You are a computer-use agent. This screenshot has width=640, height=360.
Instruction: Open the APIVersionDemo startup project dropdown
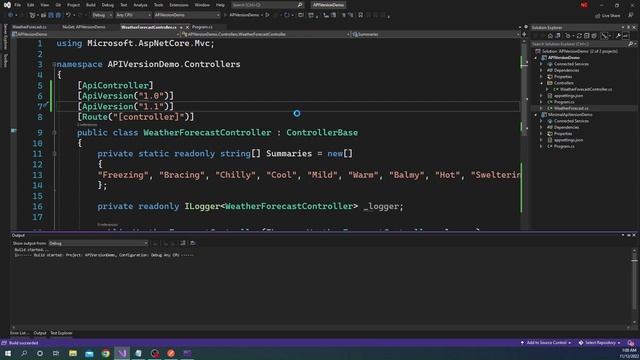pos(187,15)
